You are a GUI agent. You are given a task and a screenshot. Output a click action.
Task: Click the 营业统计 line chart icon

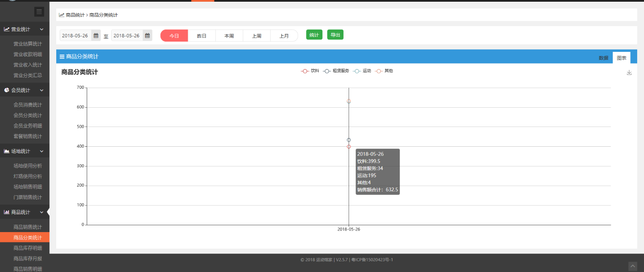click(x=7, y=29)
